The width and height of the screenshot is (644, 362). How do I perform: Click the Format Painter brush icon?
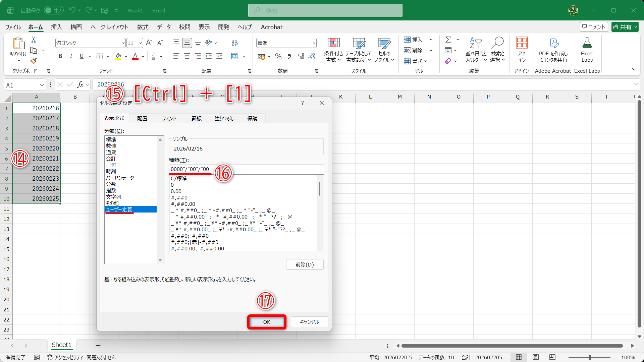[33, 61]
